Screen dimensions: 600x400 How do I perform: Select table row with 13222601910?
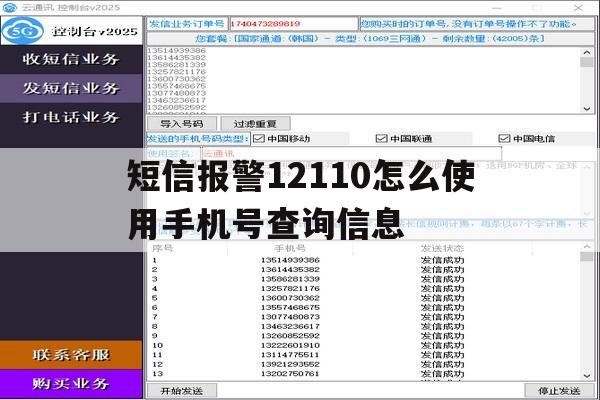coord(364,345)
